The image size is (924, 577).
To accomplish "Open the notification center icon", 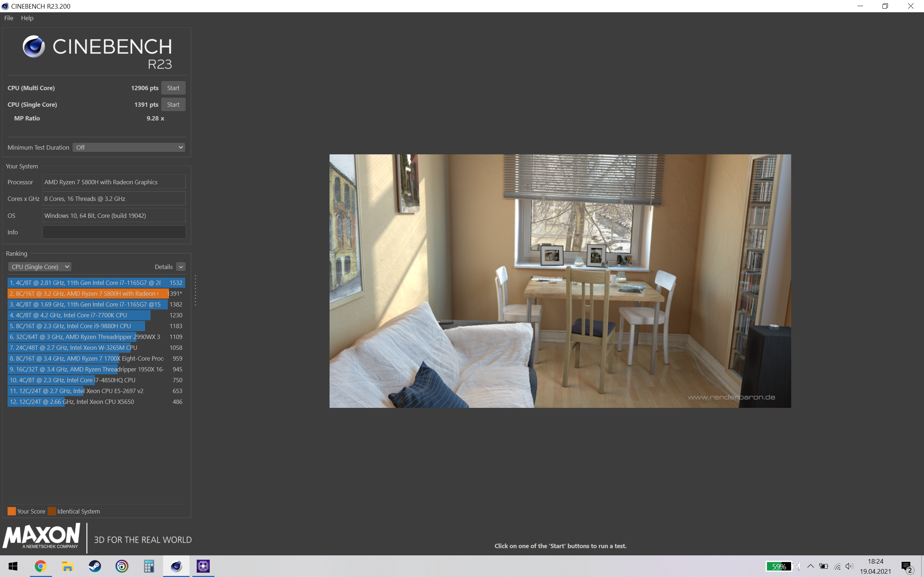I will [906, 566].
